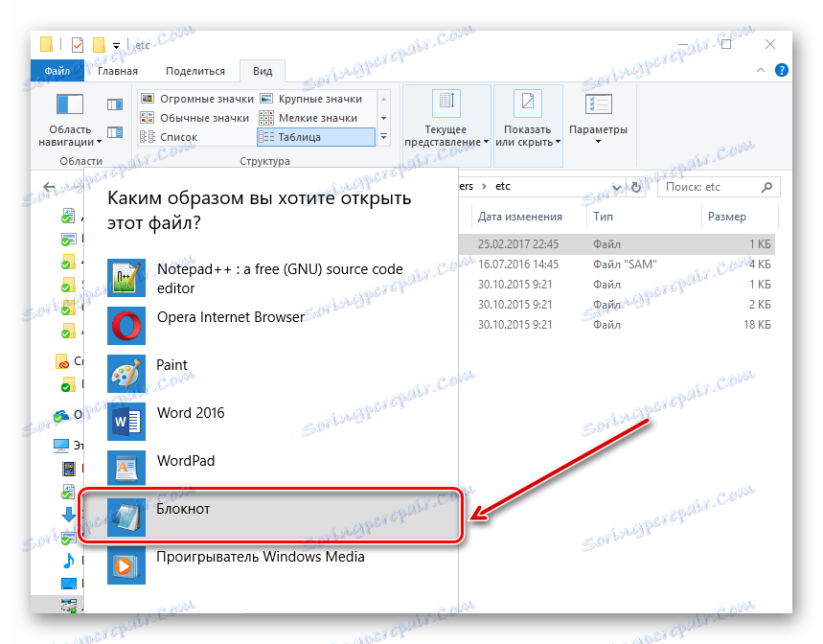Click etc breadcrumb in address bar
The width and height of the screenshot is (823, 644).
503,186
